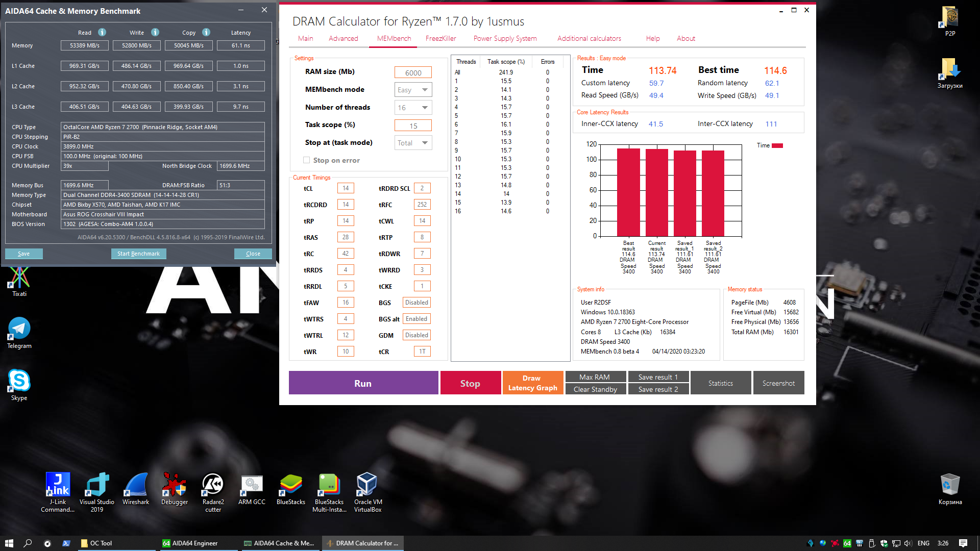Open the Stop at task mode dropdown
The width and height of the screenshot is (980, 551).
click(x=413, y=143)
